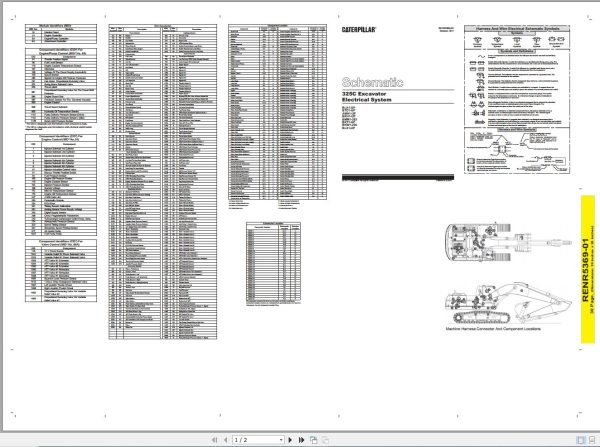Screen dimensions: 600x447
Task: Click the 325C Excavator Electrical System text
Action: coord(367,97)
